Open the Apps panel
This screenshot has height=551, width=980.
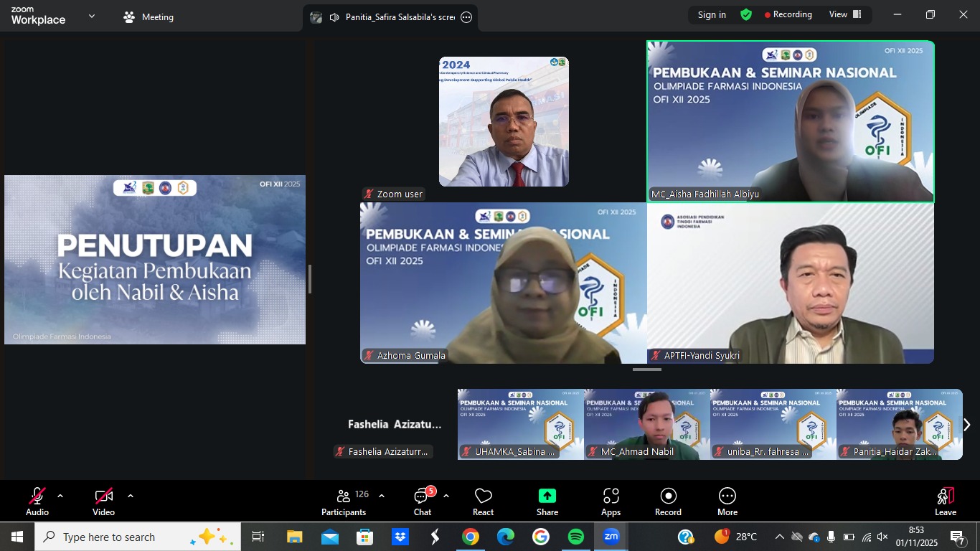[x=611, y=501]
